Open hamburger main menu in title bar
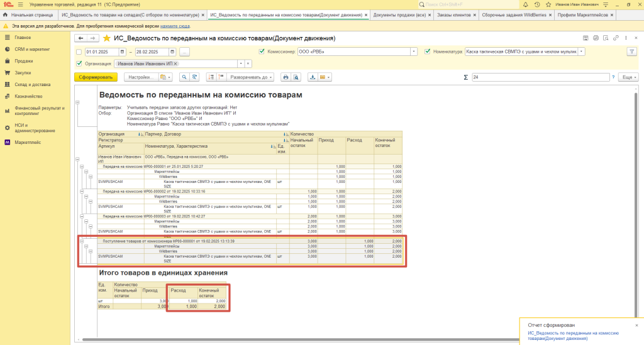 click(21, 4)
